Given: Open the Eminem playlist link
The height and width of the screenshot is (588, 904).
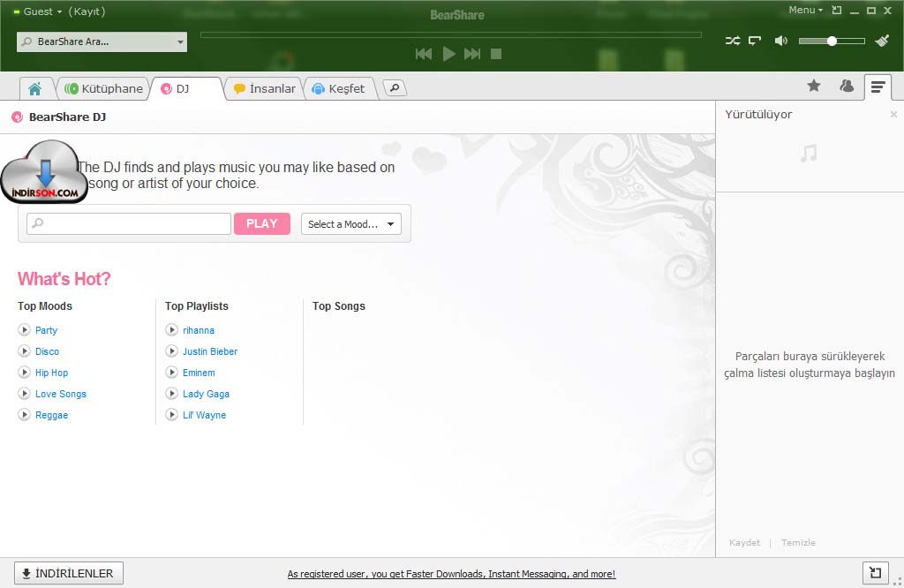Looking at the screenshot, I should [199, 373].
